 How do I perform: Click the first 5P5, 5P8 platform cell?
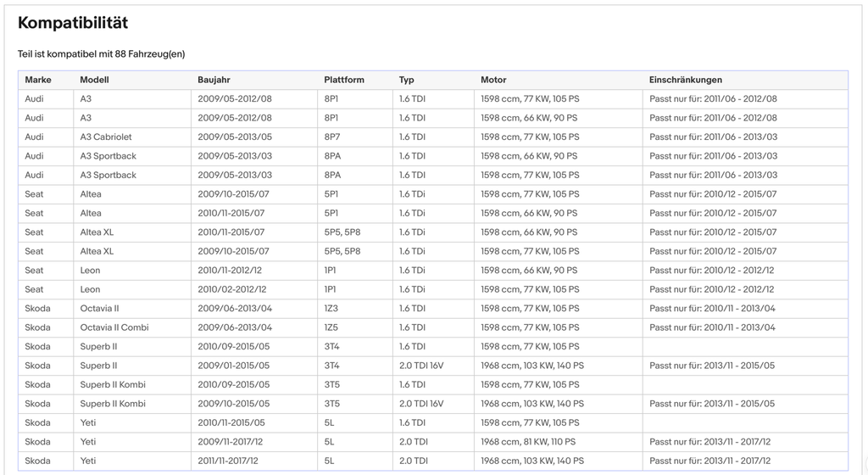coord(342,232)
